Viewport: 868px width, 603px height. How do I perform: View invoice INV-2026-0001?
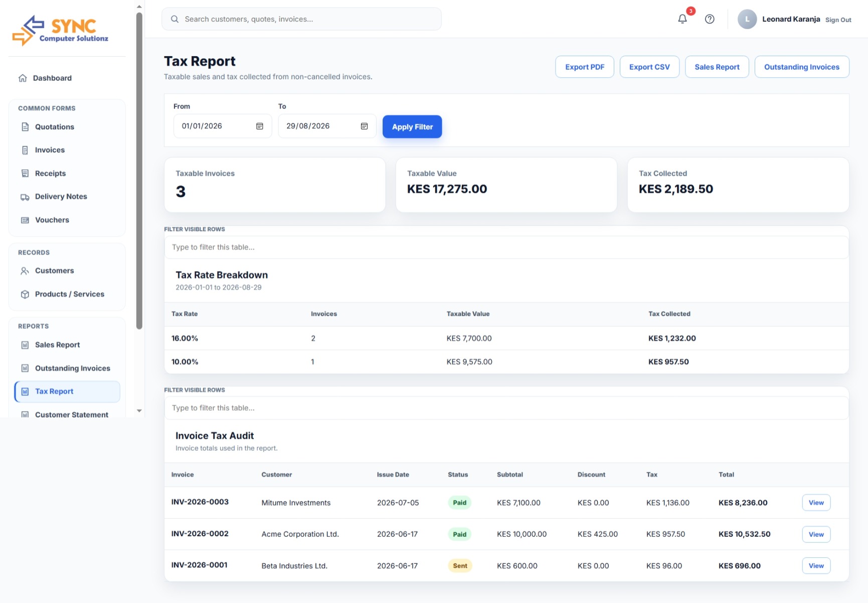[x=816, y=566]
